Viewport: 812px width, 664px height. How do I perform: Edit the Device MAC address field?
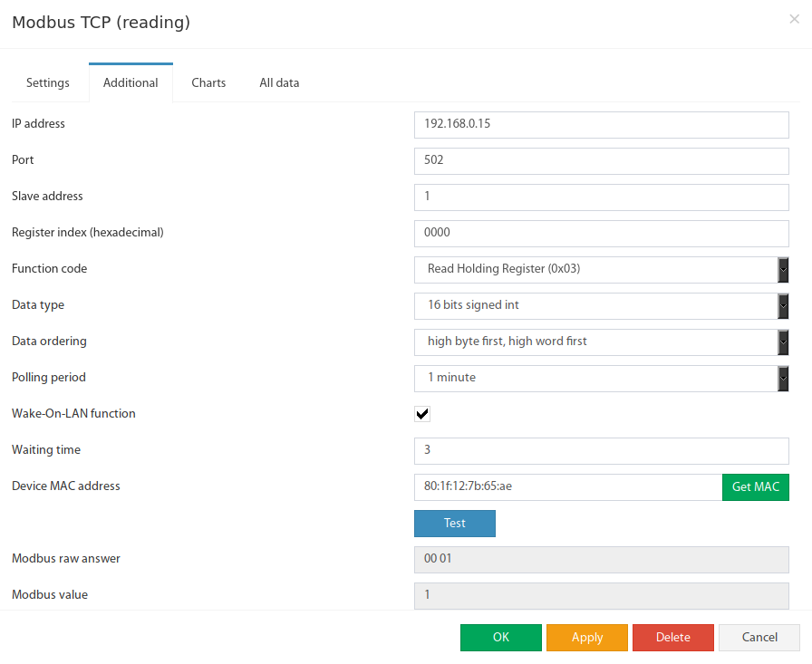pyautogui.click(x=568, y=487)
